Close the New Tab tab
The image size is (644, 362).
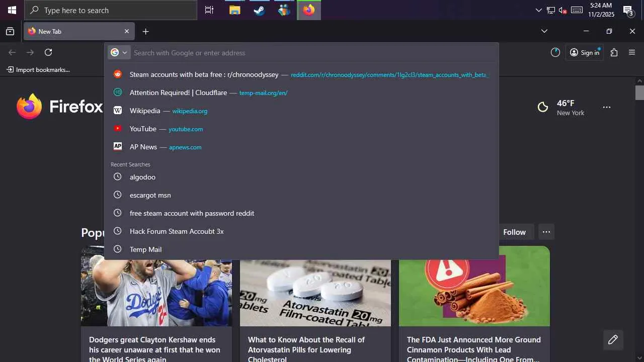pyautogui.click(x=127, y=31)
